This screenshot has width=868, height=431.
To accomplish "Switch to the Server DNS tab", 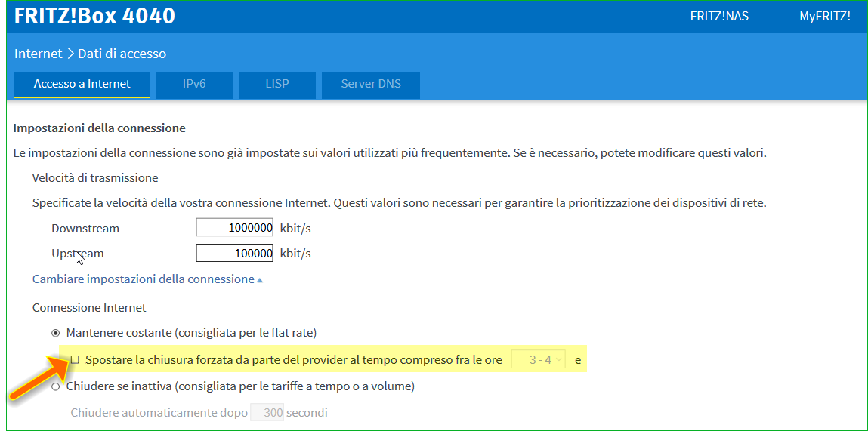I will click(x=371, y=84).
